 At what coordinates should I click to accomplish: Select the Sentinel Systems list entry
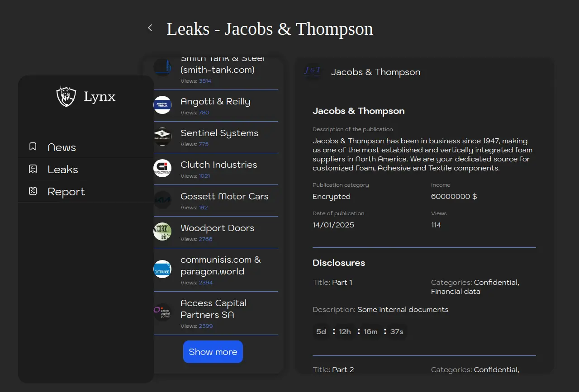click(219, 133)
